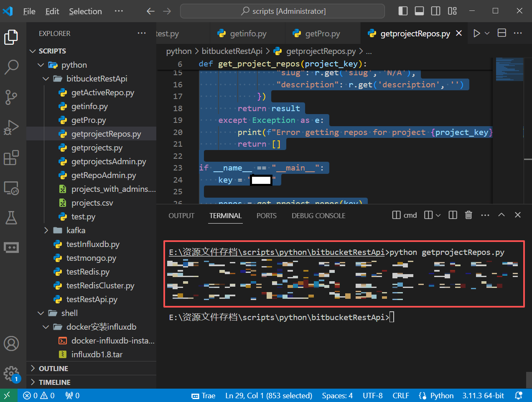Click the remote window indicator in status bar
This screenshot has width=532, height=402.
(7, 395)
